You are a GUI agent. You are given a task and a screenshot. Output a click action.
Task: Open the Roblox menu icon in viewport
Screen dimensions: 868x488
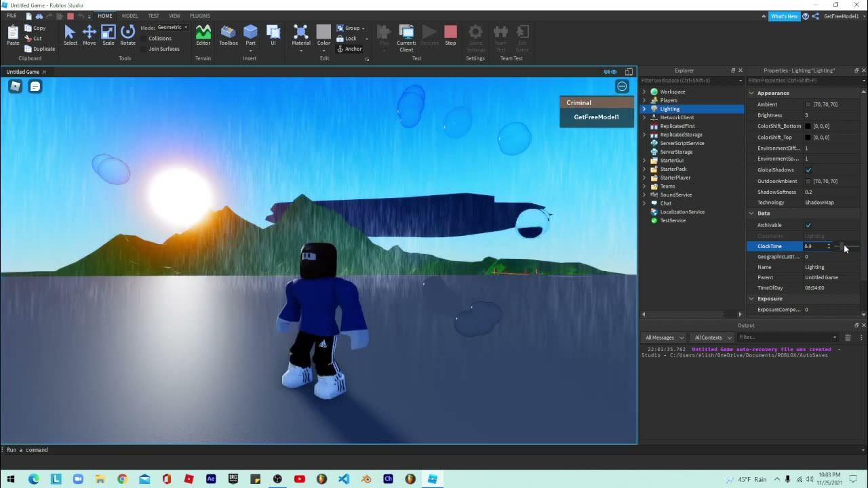[x=15, y=86]
